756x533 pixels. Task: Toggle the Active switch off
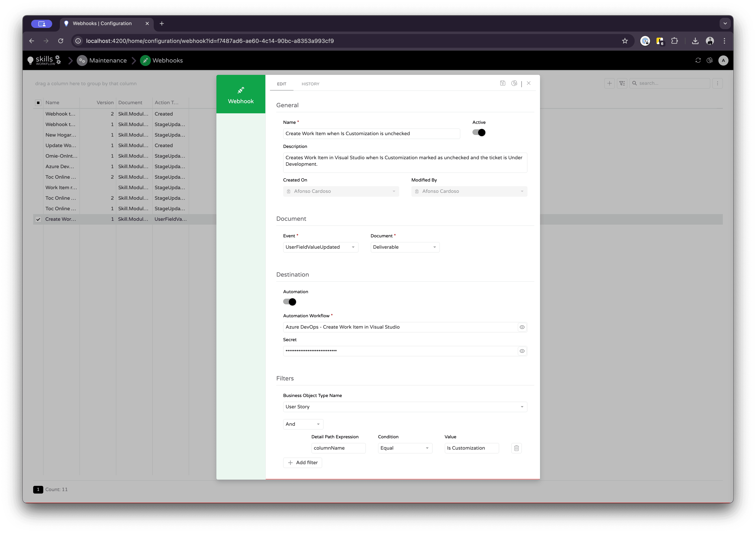479,132
